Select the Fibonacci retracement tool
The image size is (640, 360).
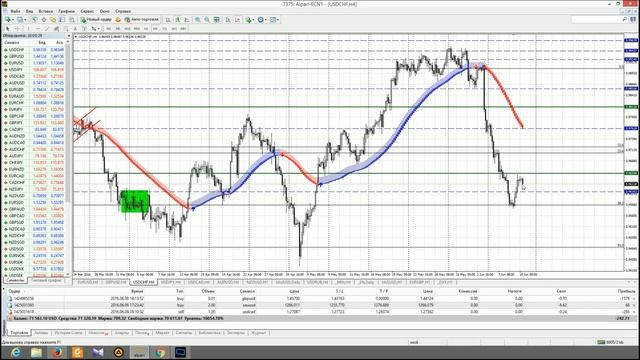pos(66,29)
